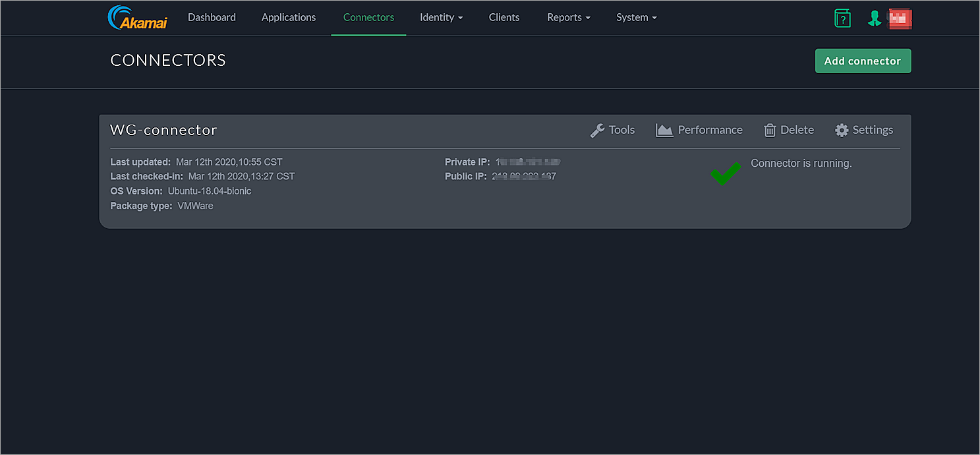Expand the Identity dropdown menu
Screen dimensions: 980x455
click(441, 18)
